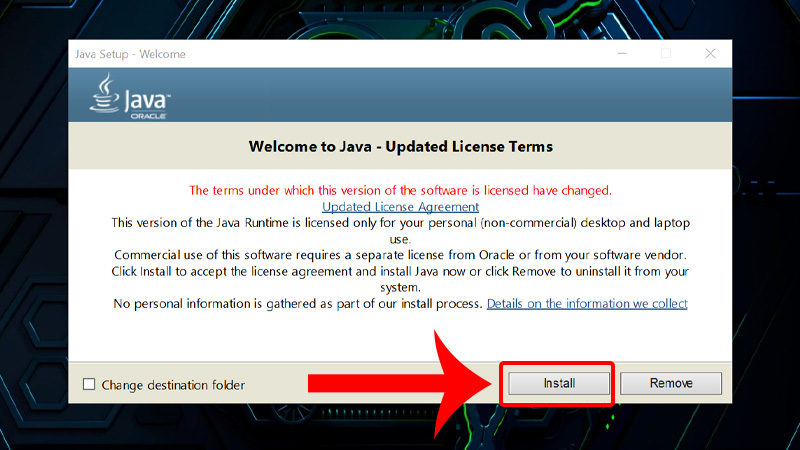
Task: Click the Java Oracle logo
Action: pos(130,96)
